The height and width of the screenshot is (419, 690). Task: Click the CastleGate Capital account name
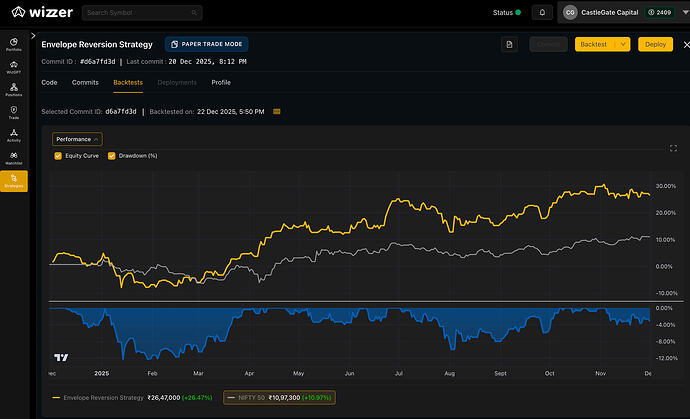609,12
